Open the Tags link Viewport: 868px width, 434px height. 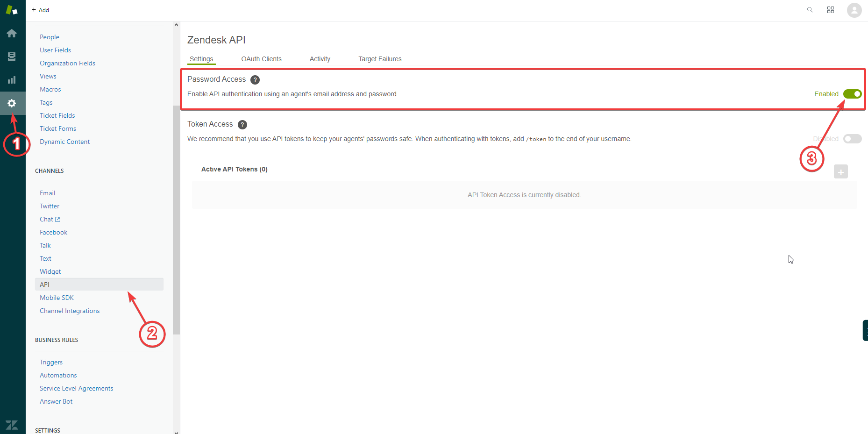click(x=46, y=102)
